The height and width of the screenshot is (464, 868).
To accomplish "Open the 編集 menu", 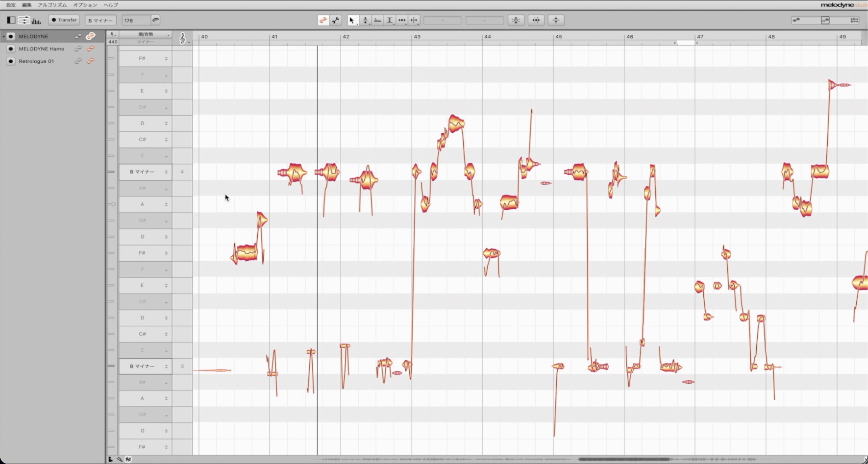I will click(26, 5).
